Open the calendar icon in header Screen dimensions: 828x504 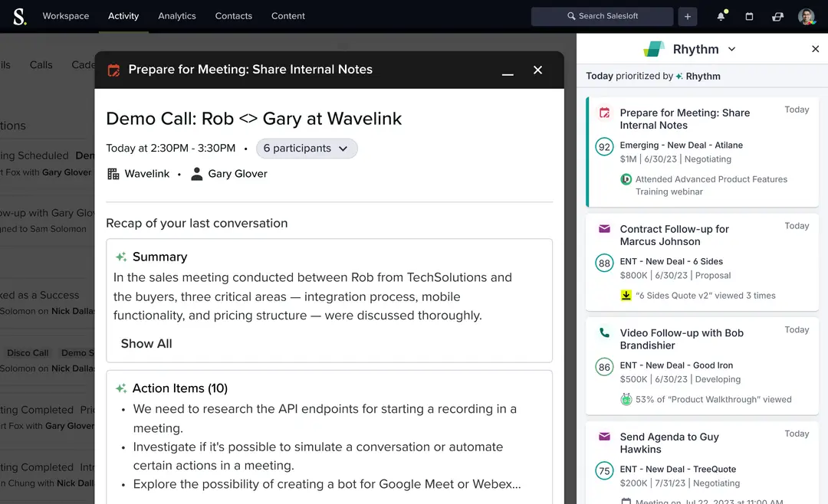click(749, 16)
